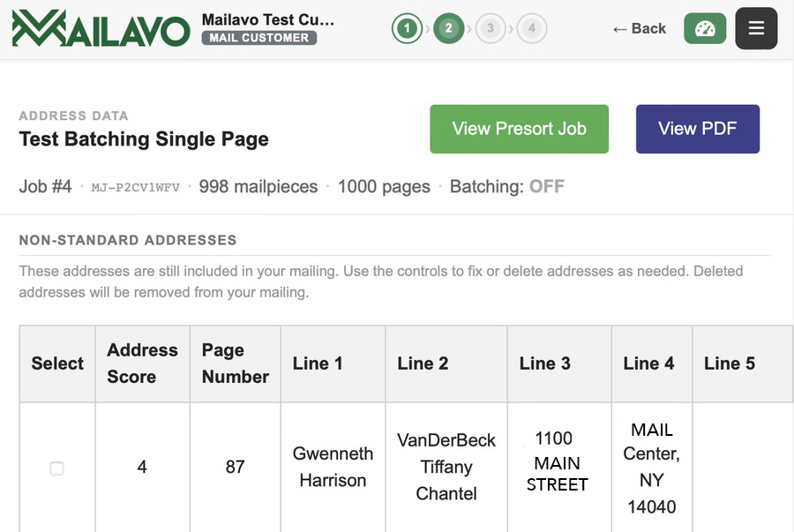Click the Mailavo Test Cu... customer name

click(268, 19)
